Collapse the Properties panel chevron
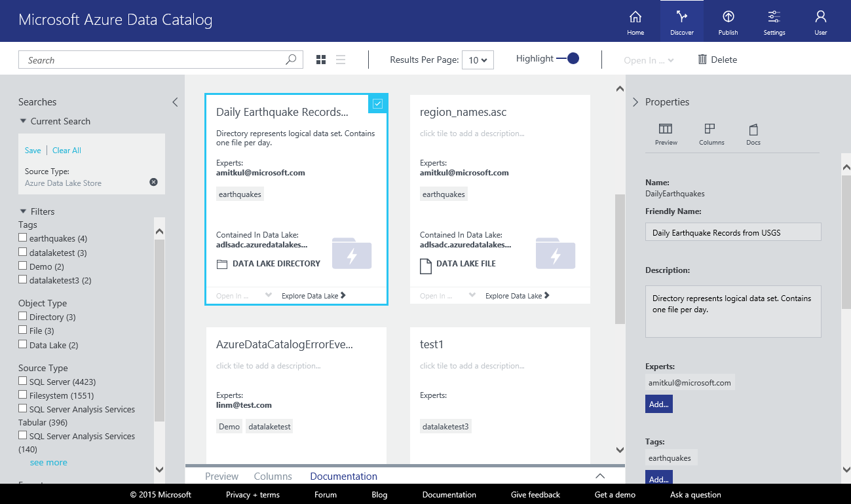 pos(635,102)
